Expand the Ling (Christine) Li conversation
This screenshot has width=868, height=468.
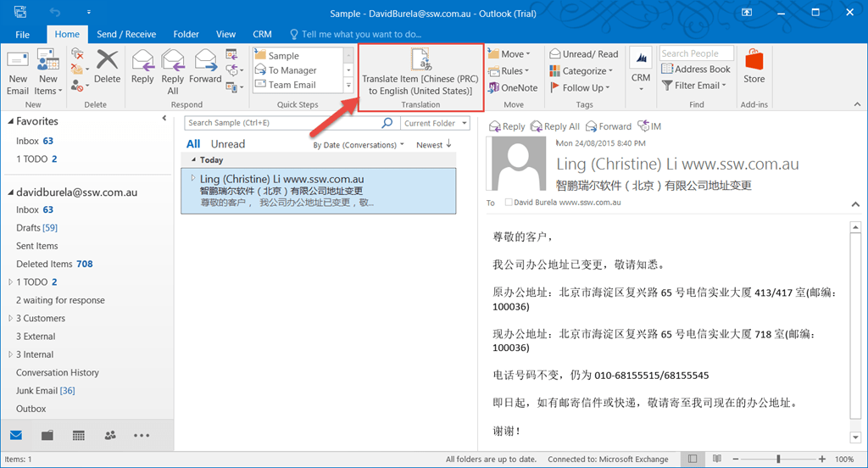coord(192,178)
